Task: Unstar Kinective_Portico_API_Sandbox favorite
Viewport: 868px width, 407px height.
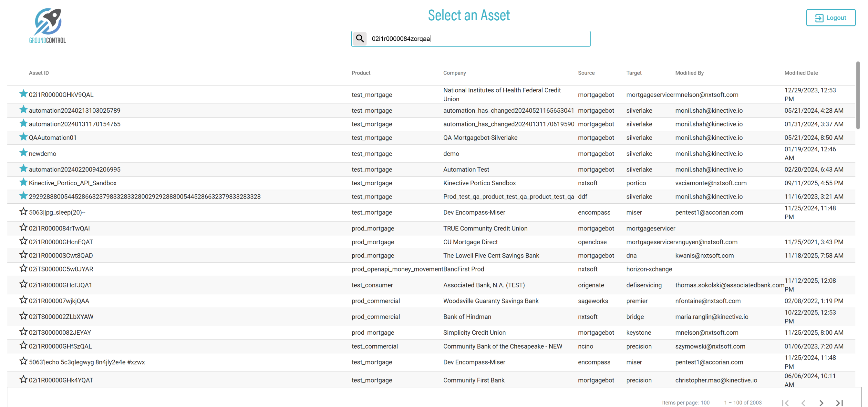Action: 23,183
